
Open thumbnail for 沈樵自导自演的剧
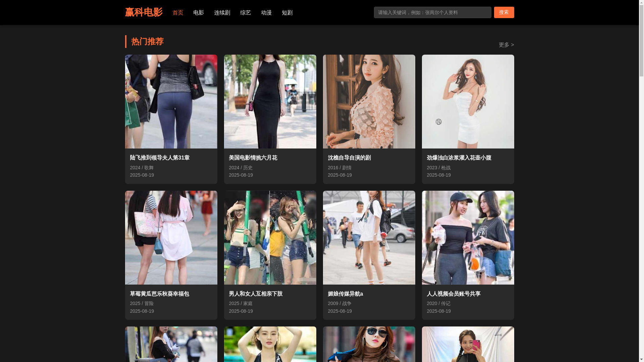click(369, 102)
